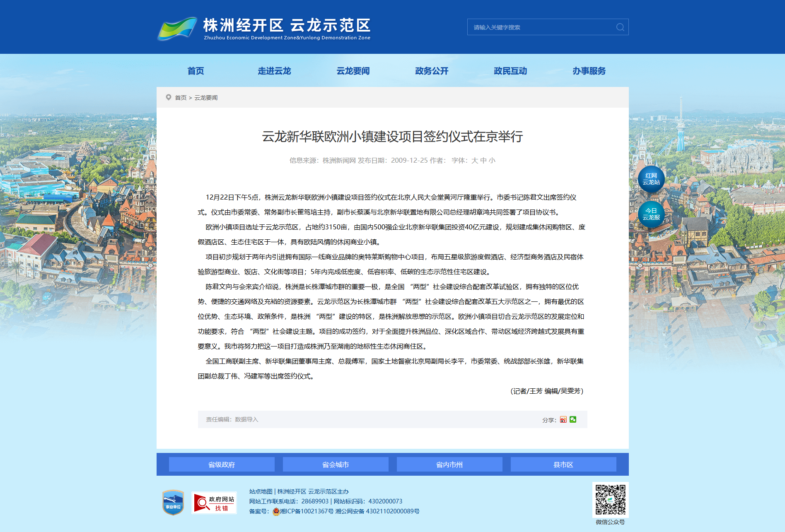The height and width of the screenshot is (532, 785).
Task: Set font size to 小
Action: tap(492, 161)
